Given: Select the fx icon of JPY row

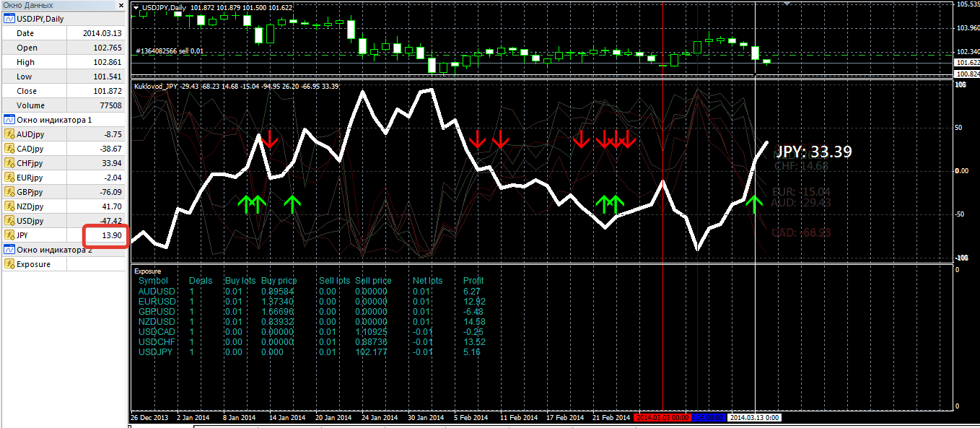Looking at the screenshot, I should (9, 235).
